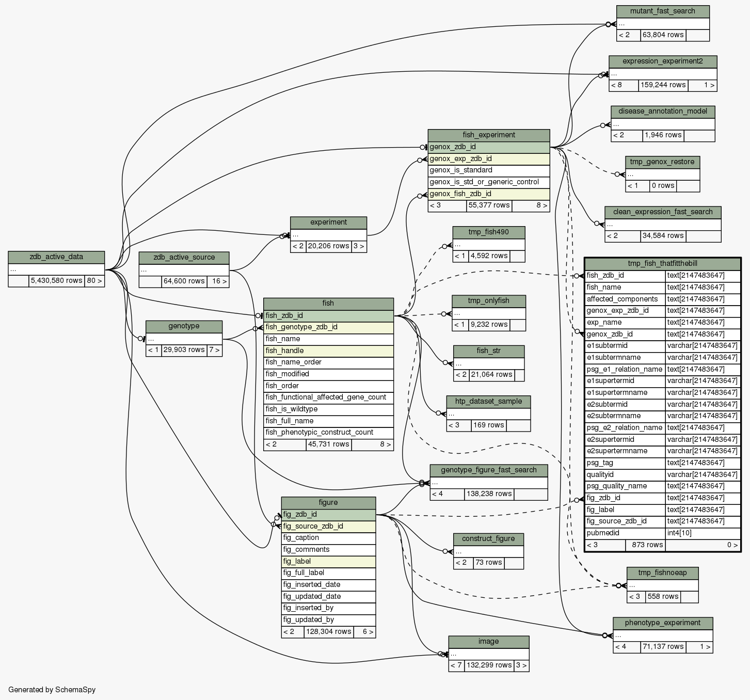Expand the ellipsis row under htp_dataset_sample
750x700 pixels.
(x=488, y=413)
